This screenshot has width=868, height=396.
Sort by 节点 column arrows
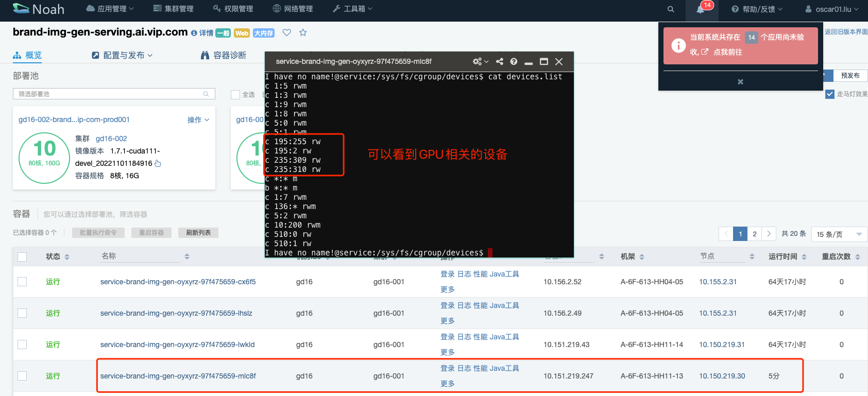tap(752, 256)
